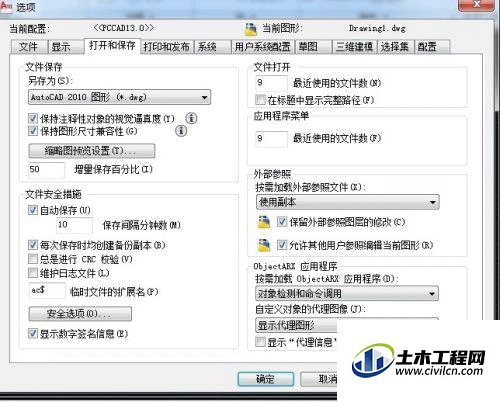
Task: Switch to the 选择集 tab
Action: [395, 47]
